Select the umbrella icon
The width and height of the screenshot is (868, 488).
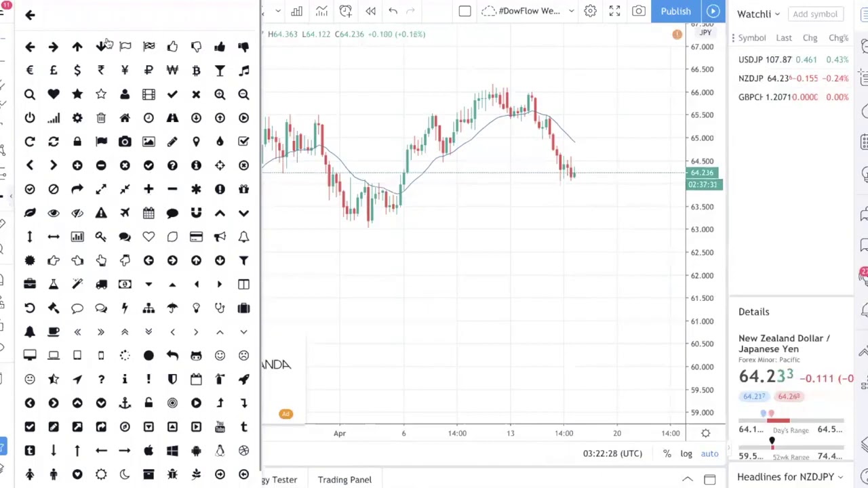(x=172, y=308)
